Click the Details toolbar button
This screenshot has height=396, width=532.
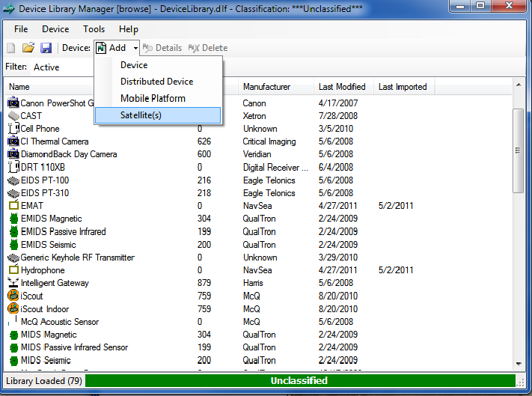point(162,48)
